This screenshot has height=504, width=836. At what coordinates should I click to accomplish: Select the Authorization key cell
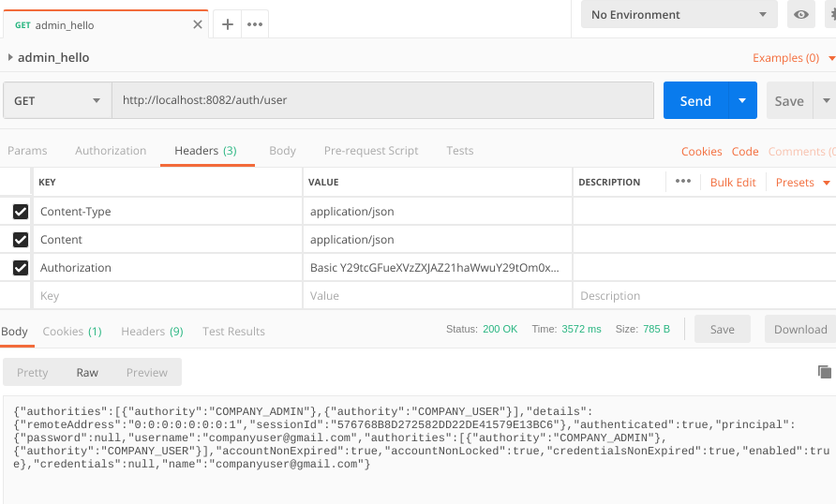(x=168, y=267)
